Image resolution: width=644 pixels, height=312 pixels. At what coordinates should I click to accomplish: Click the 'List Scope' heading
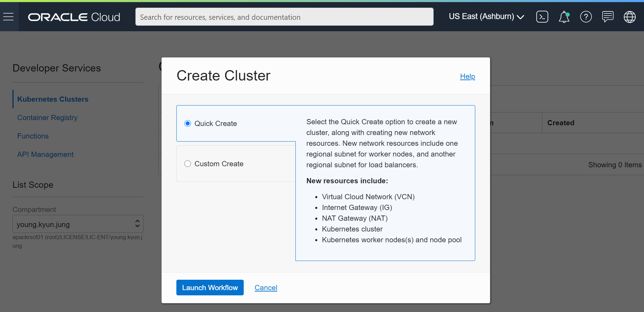[x=33, y=185]
